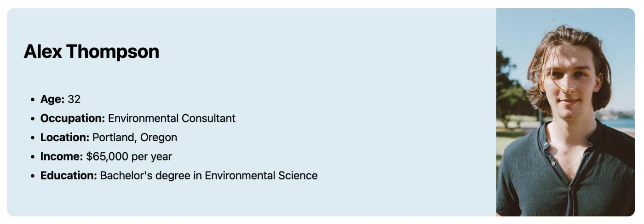Click the profile photo of Alex Thompson
The width and height of the screenshot is (644, 224).
tap(565, 112)
